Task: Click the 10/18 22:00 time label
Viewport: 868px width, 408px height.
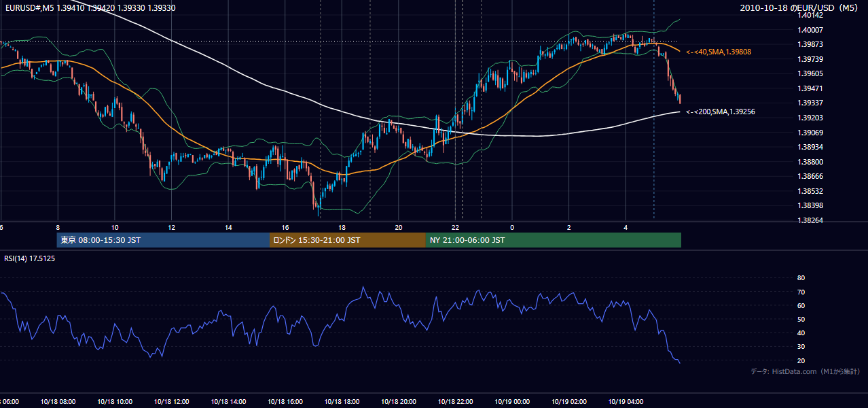Action: click(456, 402)
